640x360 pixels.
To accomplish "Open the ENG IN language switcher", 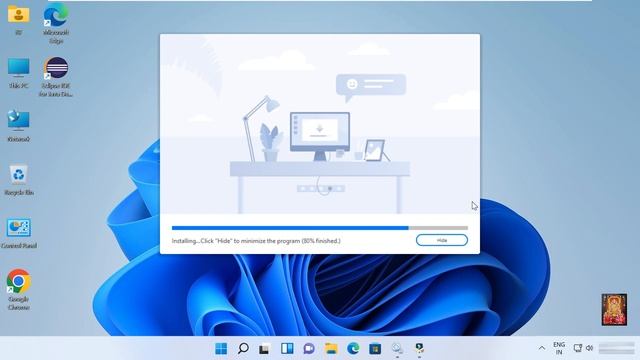I will (559, 348).
